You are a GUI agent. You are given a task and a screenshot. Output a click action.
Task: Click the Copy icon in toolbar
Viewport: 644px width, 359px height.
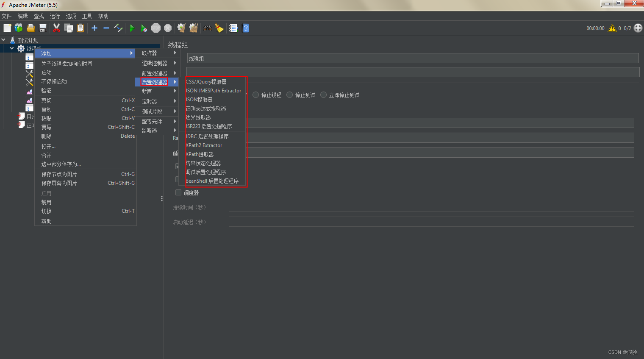pos(68,28)
